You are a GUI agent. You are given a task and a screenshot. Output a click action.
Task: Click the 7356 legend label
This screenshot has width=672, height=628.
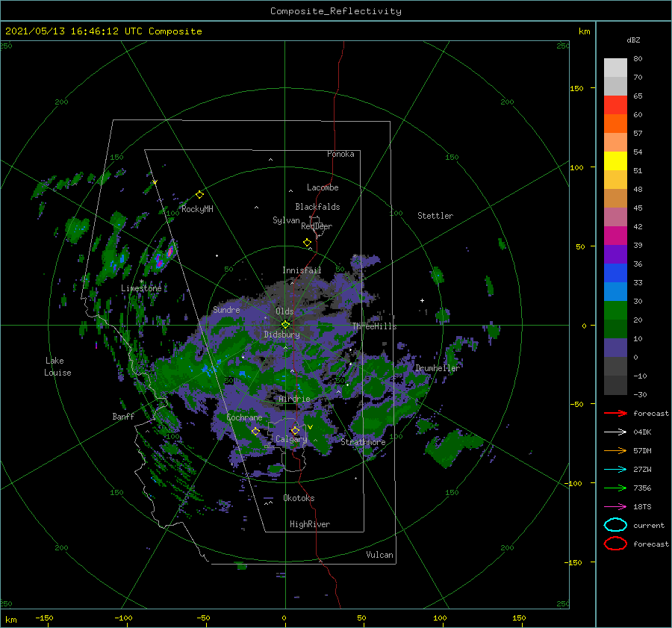pos(642,488)
